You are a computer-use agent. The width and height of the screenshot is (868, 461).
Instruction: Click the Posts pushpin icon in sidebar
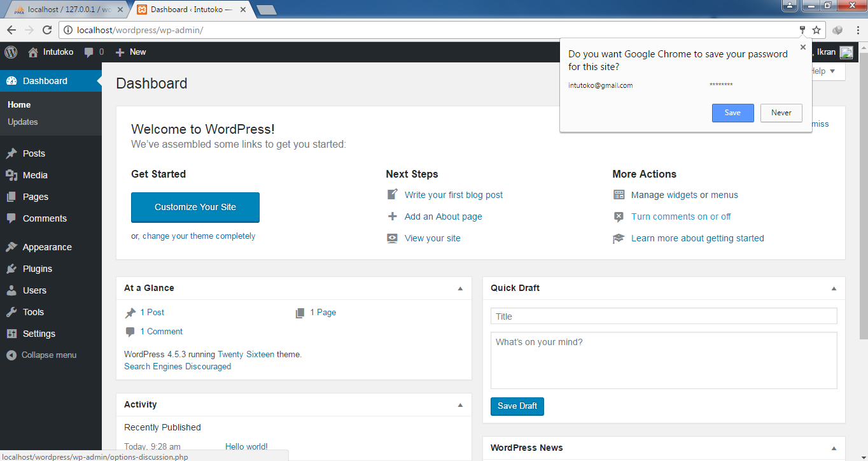click(11, 153)
